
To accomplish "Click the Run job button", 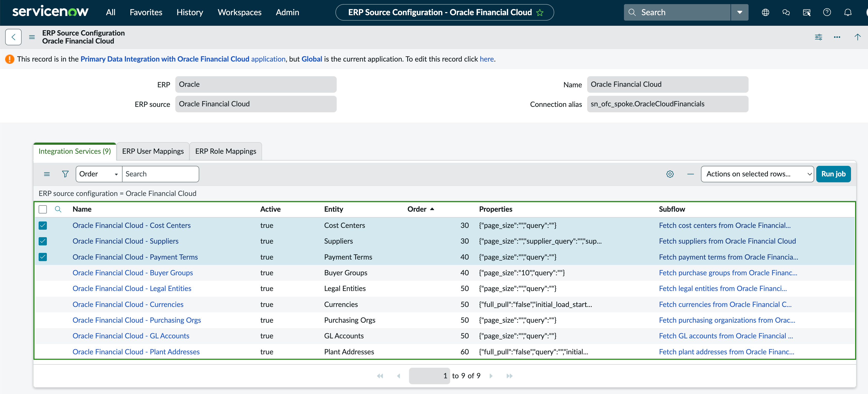I will [833, 174].
